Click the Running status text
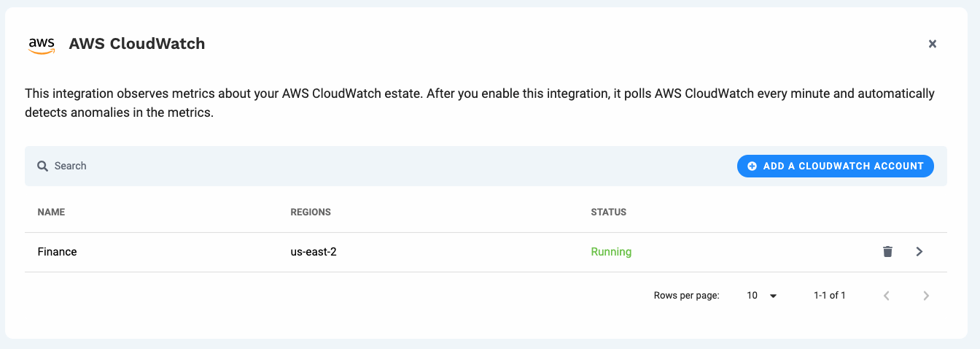The height and width of the screenshot is (349, 980). [611, 252]
